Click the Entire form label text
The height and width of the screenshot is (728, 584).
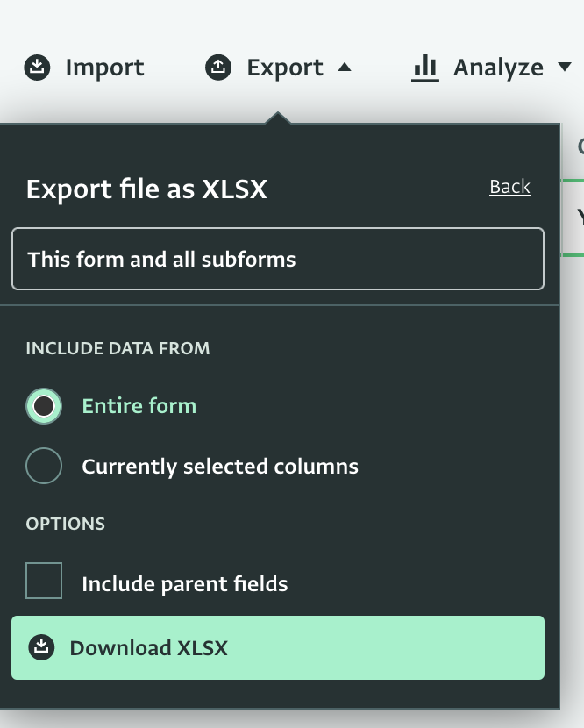pos(139,406)
